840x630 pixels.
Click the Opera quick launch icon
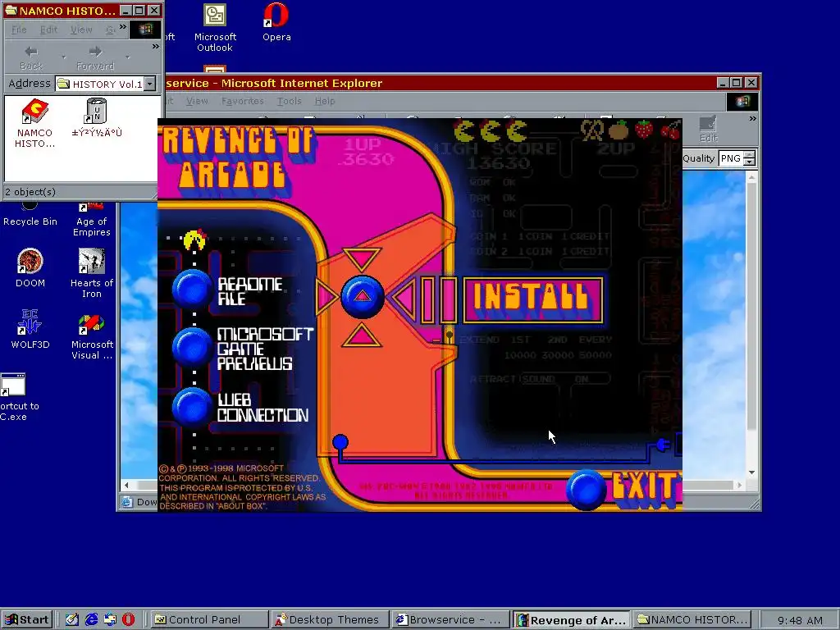pos(129,620)
